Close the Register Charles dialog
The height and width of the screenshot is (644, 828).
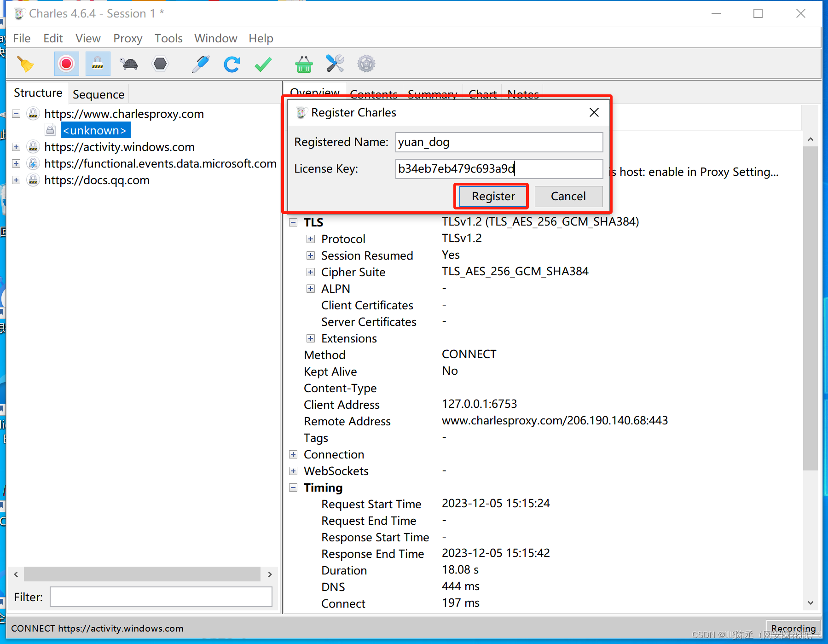pyautogui.click(x=594, y=112)
